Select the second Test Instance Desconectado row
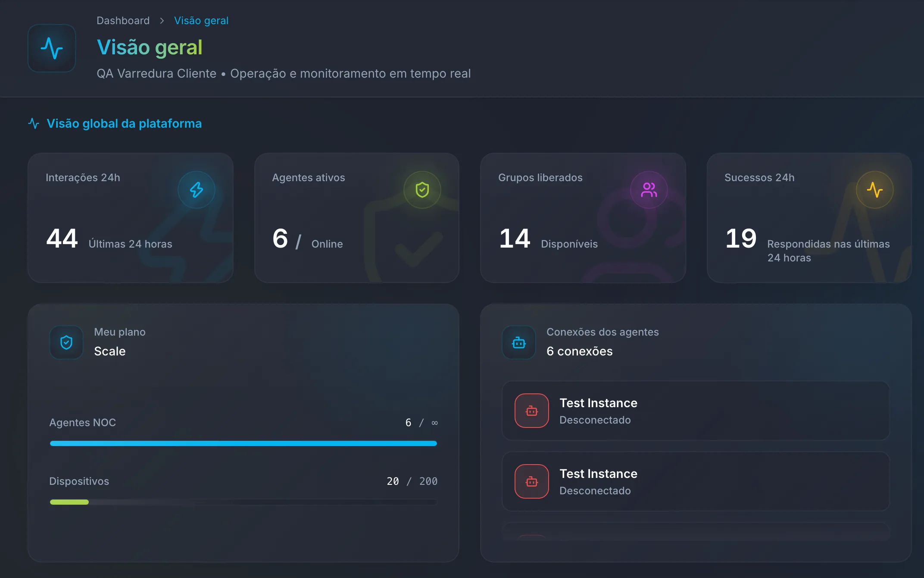924x578 pixels. click(x=696, y=481)
